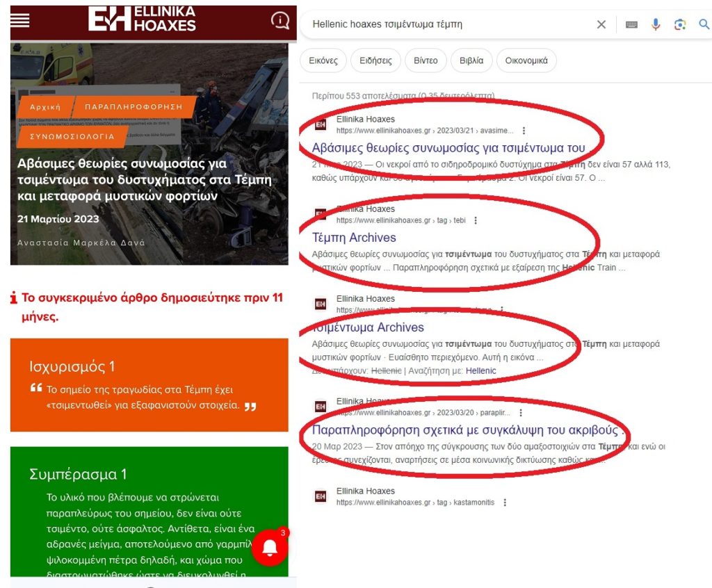
Task: Select the Βίντεο filter tab
Action: pyautogui.click(x=426, y=60)
